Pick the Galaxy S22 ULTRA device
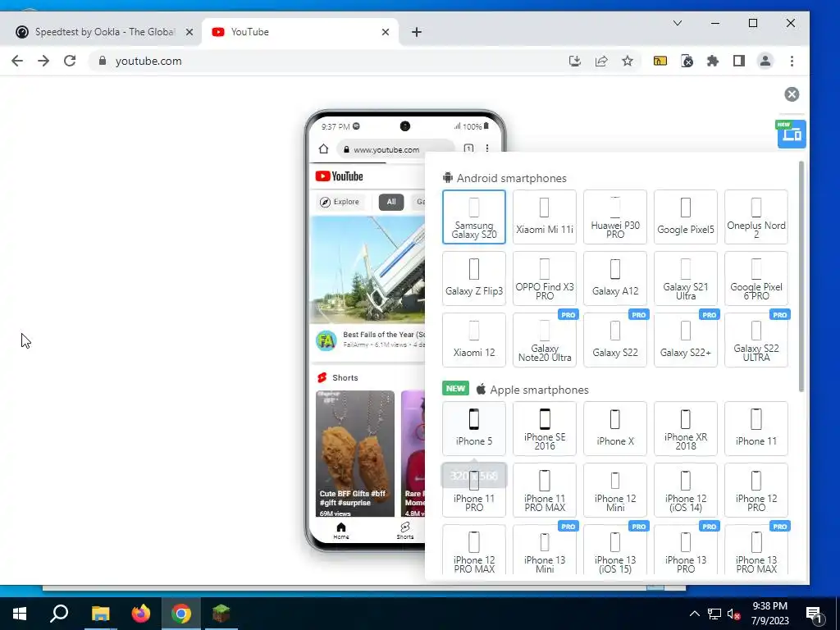Image resolution: width=840 pixels, height=630 pixels. [x=756, y=340]
